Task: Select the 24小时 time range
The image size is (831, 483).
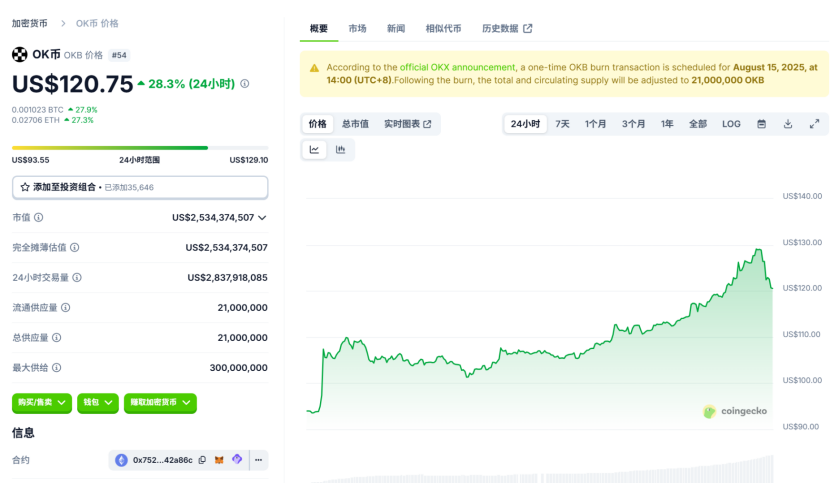Action: pyautogui.click(x=525, y=124)
